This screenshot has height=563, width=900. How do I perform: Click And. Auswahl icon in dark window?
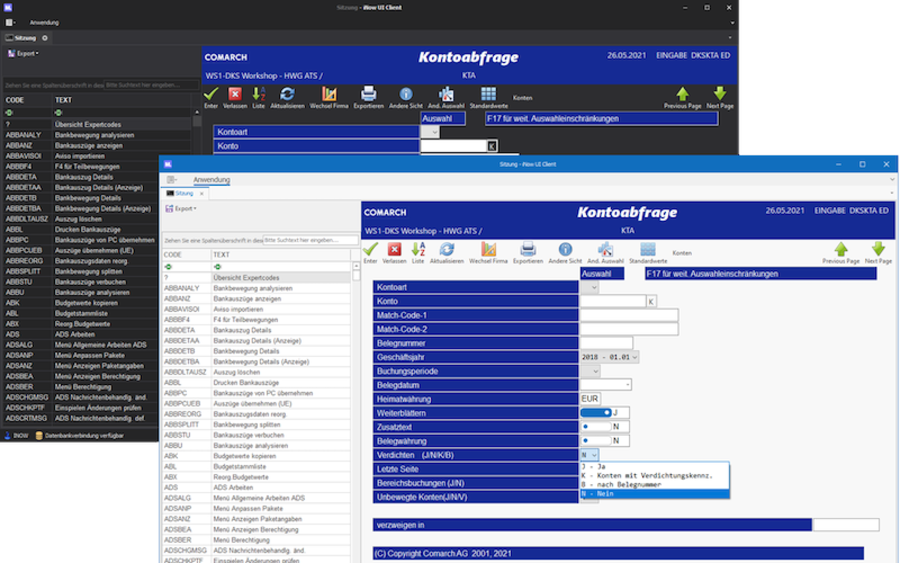(446, 94)
